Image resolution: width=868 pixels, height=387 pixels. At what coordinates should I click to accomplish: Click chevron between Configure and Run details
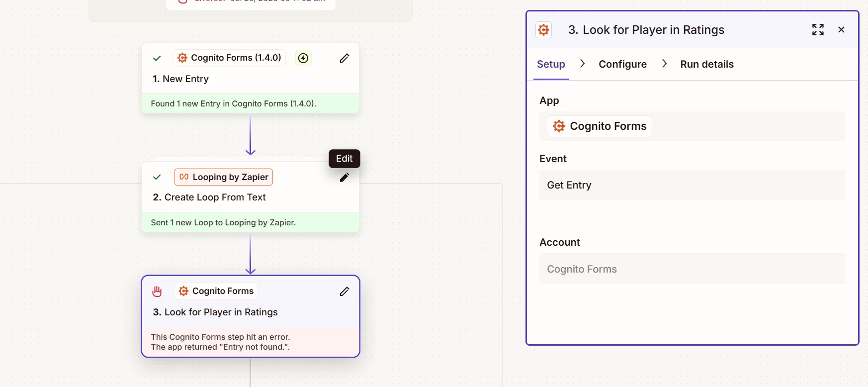pos(664,64)
